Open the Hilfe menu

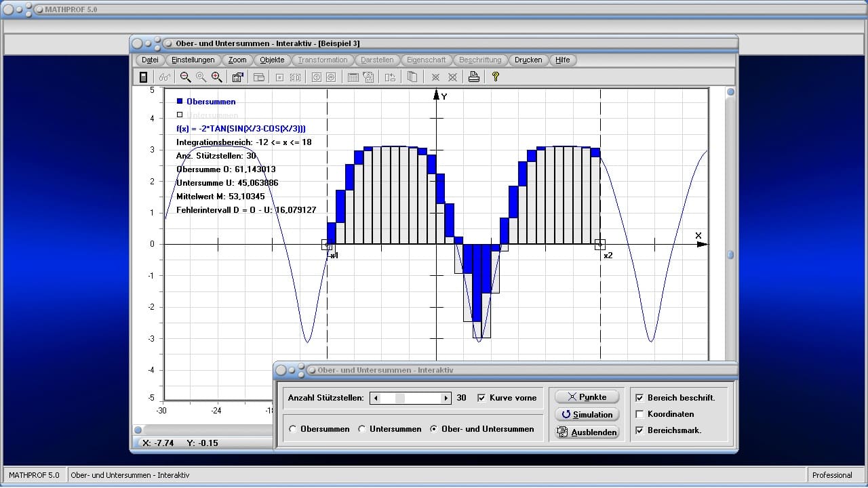[x=563, y=60]
